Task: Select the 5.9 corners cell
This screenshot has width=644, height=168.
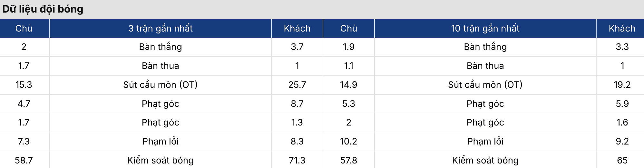Action: click(x=622, y=104)
